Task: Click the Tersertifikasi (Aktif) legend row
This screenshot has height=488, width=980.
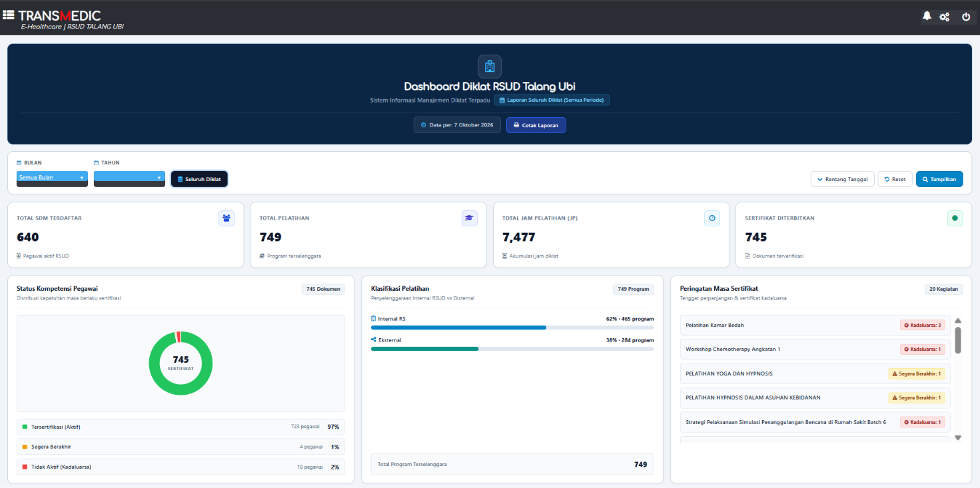Action: [181, 427]
